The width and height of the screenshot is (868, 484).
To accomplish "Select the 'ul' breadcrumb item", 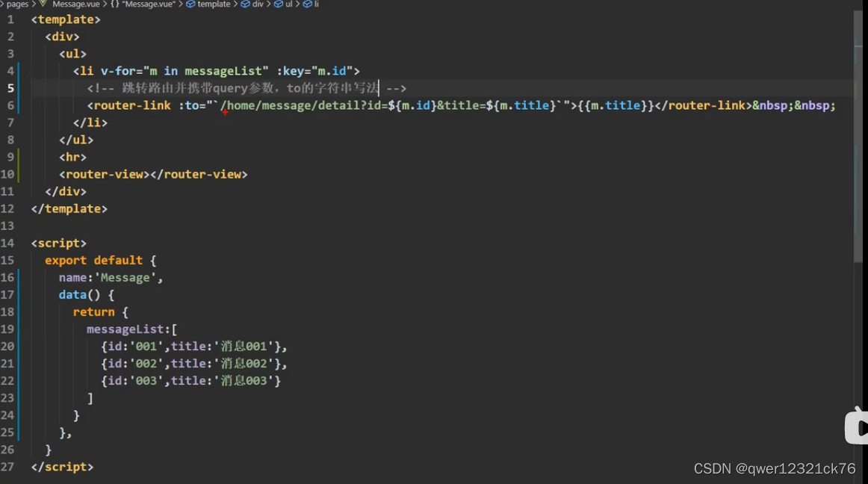I will pos(288,4).
